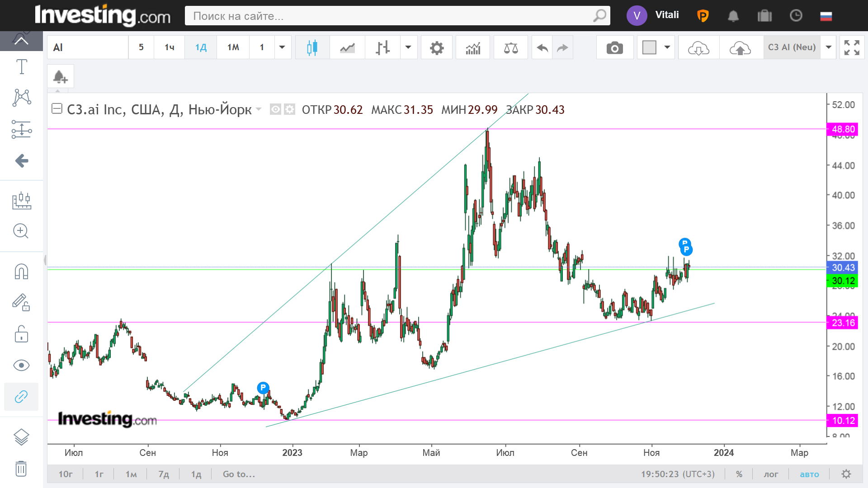Select the 1М timeframe
The height and width of the screenshot is (488, 868).
click(233, 47)
